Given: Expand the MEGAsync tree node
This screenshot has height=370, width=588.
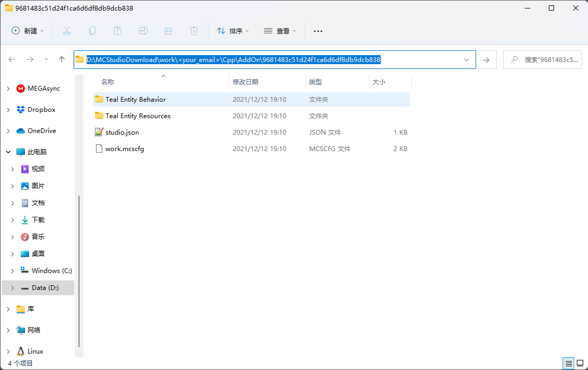Looking at the screenshot, I should 8,89.
